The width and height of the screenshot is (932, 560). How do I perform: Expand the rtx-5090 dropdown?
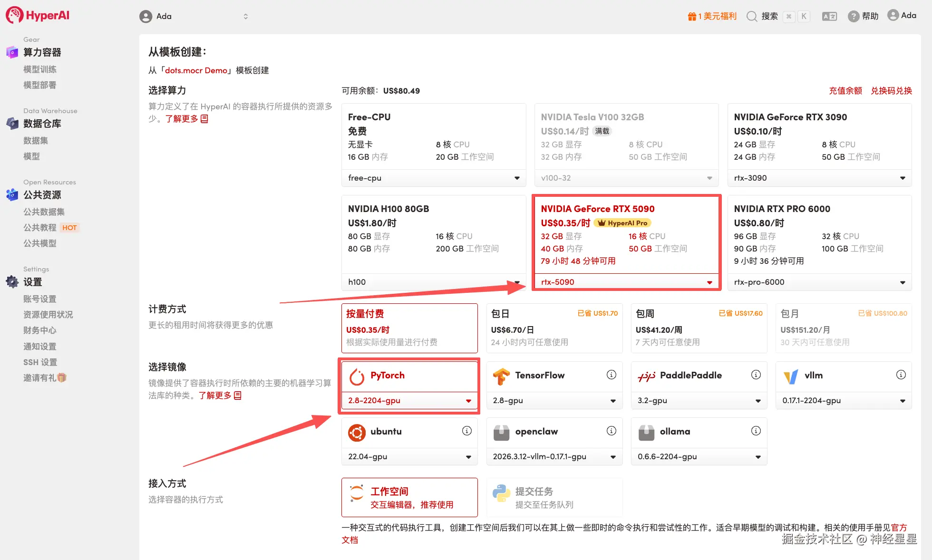pos(709,282)
